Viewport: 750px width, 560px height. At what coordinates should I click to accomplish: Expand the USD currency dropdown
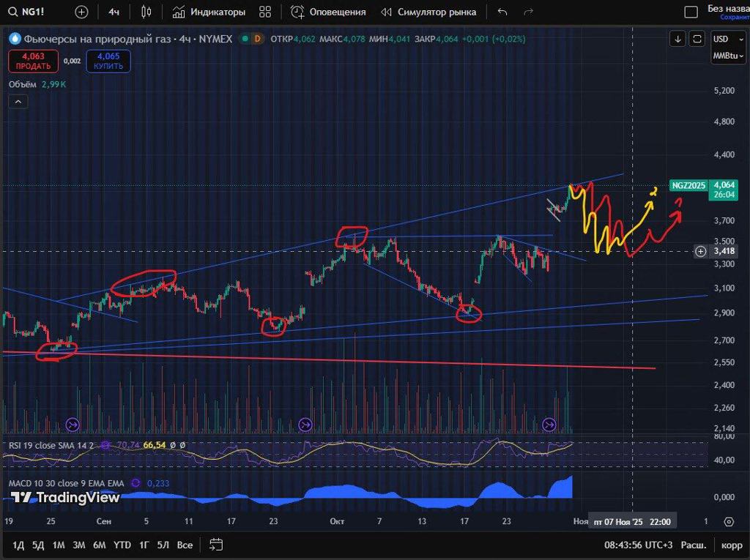click(724, 39)
